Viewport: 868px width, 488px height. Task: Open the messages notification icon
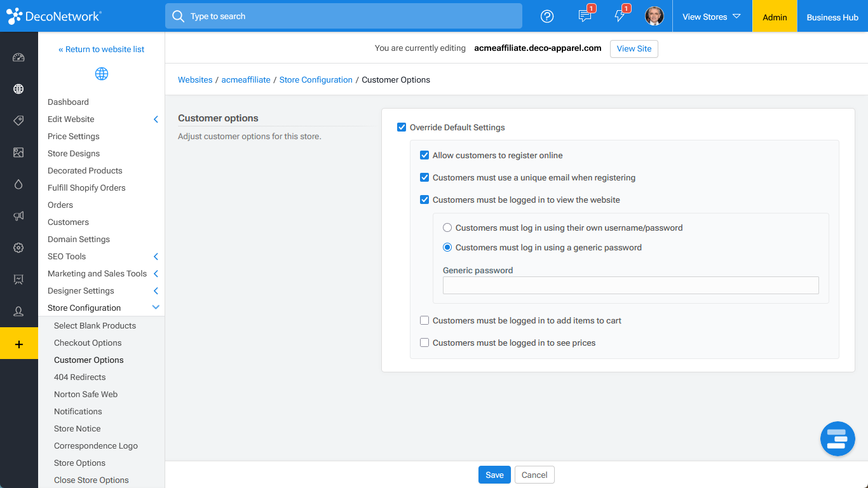click(x=585, y=17)
